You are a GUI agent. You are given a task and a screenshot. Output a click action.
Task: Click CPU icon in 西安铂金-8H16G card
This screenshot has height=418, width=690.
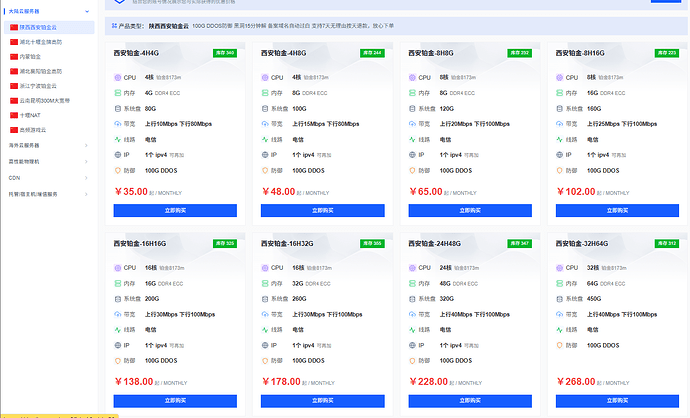pos(559,77)
